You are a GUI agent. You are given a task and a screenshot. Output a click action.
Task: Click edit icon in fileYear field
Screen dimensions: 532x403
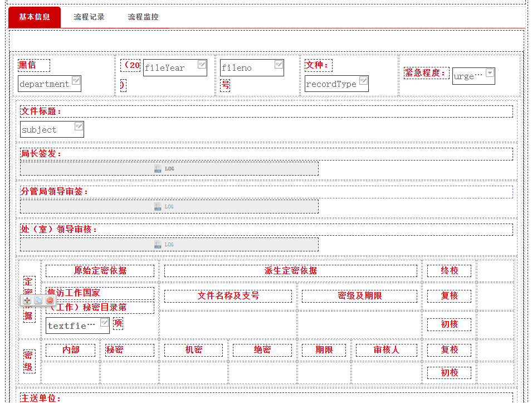pyautogui.click(x=202, y=65)
